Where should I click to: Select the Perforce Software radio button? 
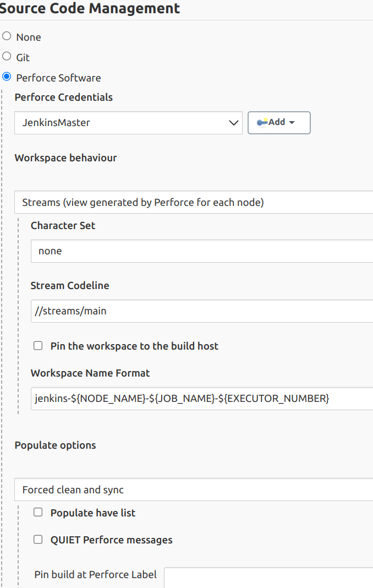[x=7, y=77]
